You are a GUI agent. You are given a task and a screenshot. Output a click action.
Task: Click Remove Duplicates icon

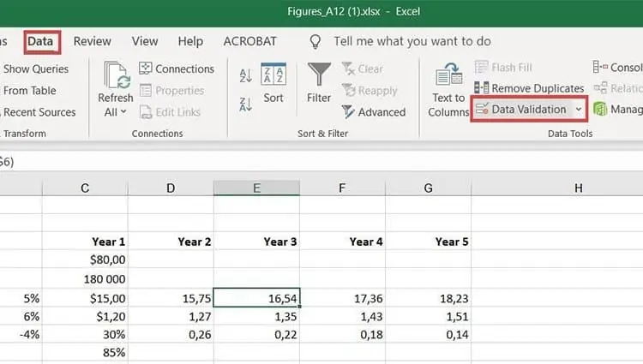coord(482,88)
